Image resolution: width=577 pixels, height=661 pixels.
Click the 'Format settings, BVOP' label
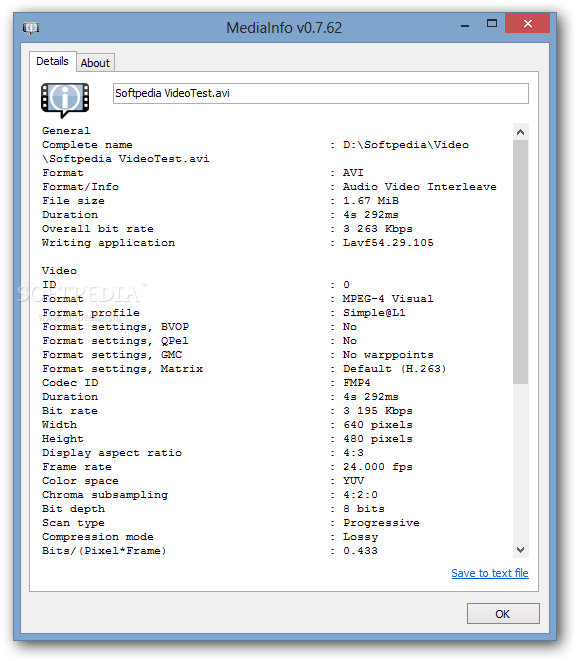point(115,327)
